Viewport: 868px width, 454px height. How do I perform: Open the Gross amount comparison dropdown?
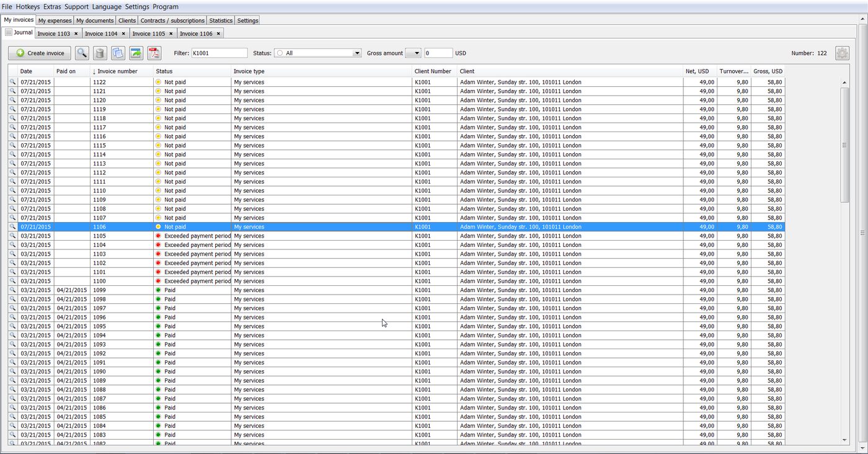coord(413,53)
